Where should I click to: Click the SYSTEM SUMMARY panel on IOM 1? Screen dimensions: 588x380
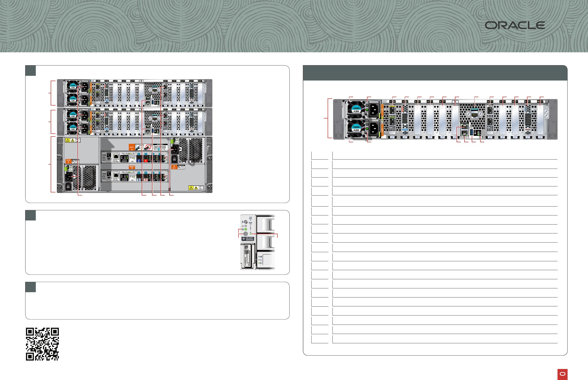pyautogui.click(x=124, y=159)
